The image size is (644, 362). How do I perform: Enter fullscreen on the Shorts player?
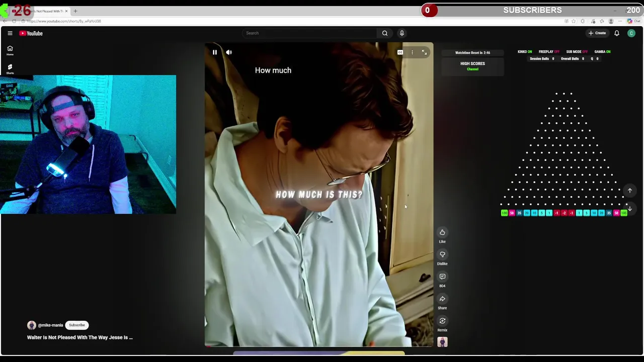[x=424, y=52]
